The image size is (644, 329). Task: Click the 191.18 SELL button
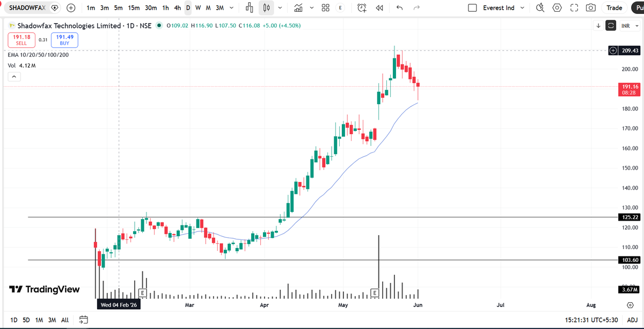coord(21,40)
